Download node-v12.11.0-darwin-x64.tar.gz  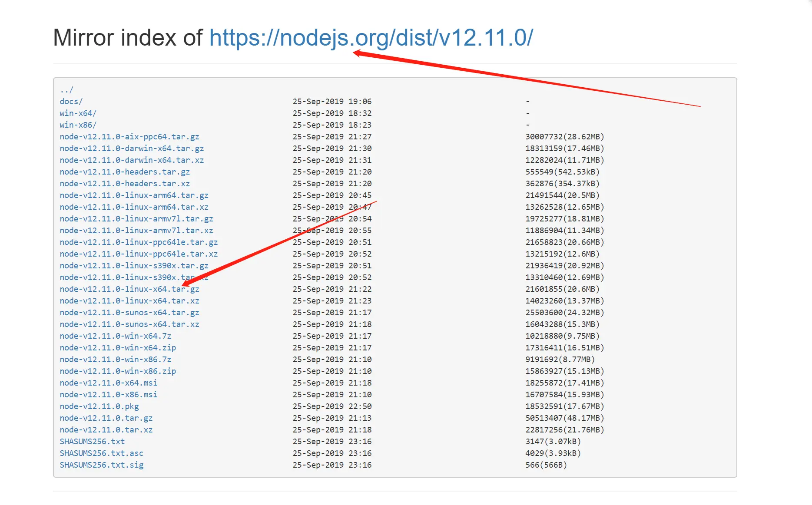[132, 149]
